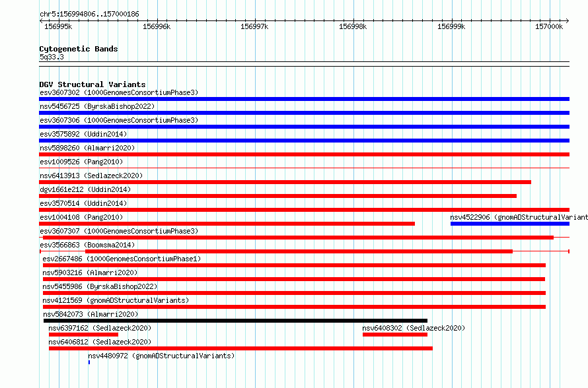Open nsv4121569 (gnomADStructuralVariants) label
Viewport: 588px width, 388px height.
[x=116, y=300]
